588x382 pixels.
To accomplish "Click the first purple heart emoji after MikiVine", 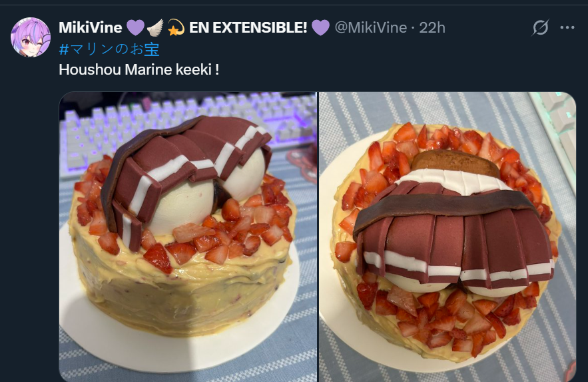I will click(x=135, y=27).
